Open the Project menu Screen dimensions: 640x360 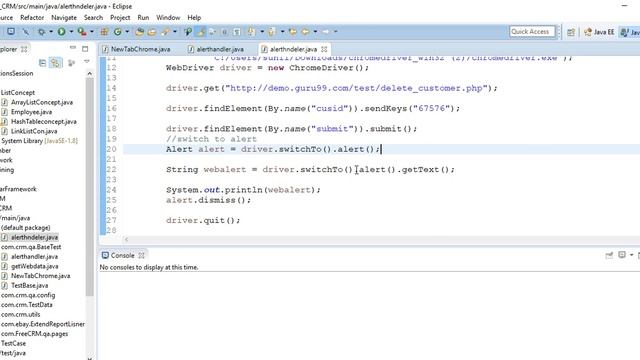120,18
